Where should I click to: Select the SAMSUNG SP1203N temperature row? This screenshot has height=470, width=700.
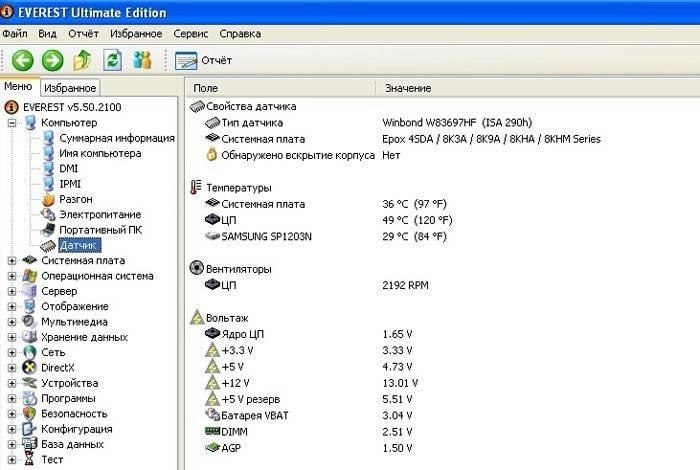coord(268,235)
